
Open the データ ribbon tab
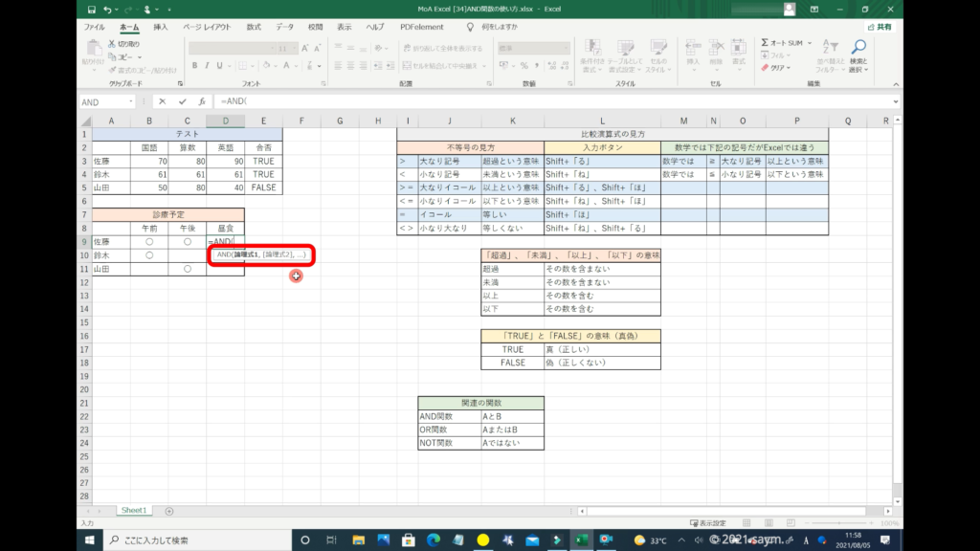[x=284, y=27]
